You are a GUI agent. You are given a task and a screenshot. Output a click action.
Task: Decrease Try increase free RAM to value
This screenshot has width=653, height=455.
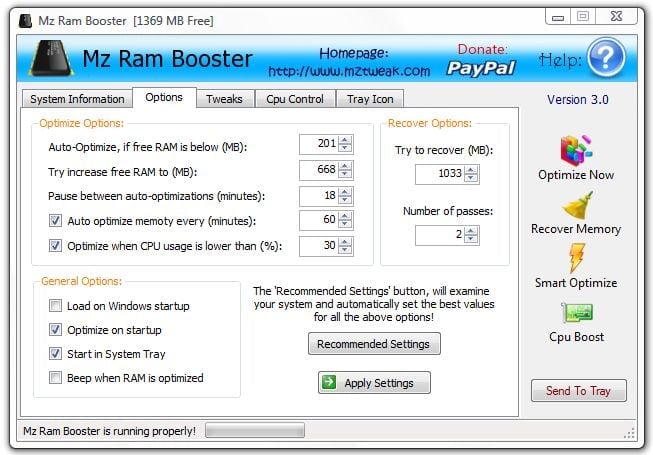[x=345, y=174]
